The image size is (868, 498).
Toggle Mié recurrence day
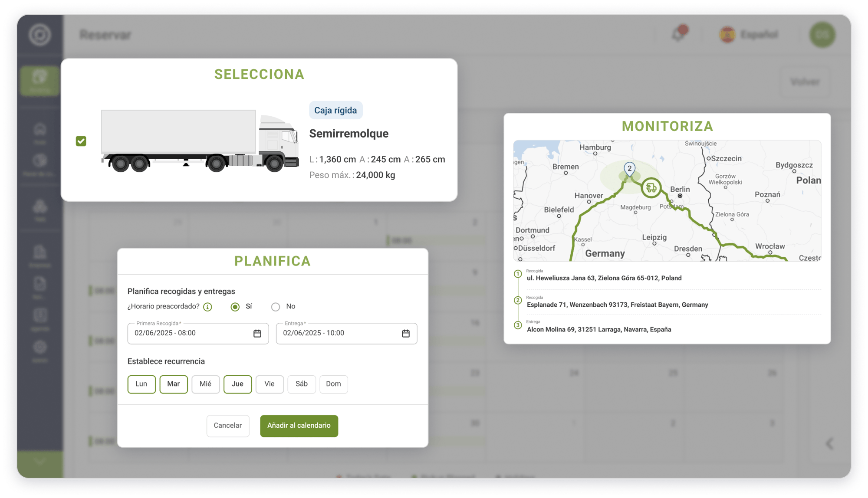205,384
